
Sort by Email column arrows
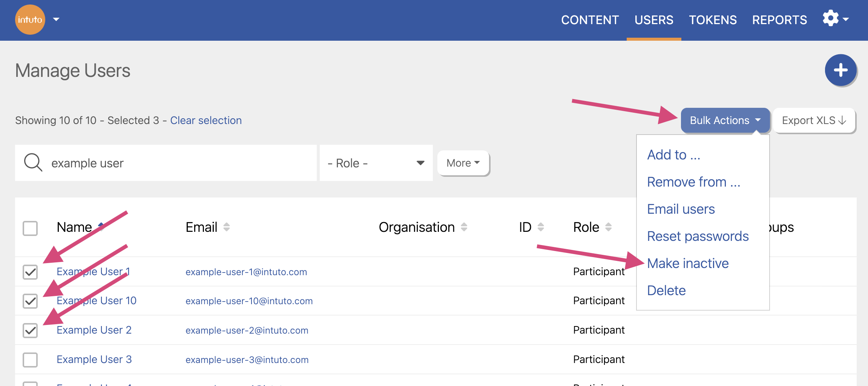(x=226, y=227)
